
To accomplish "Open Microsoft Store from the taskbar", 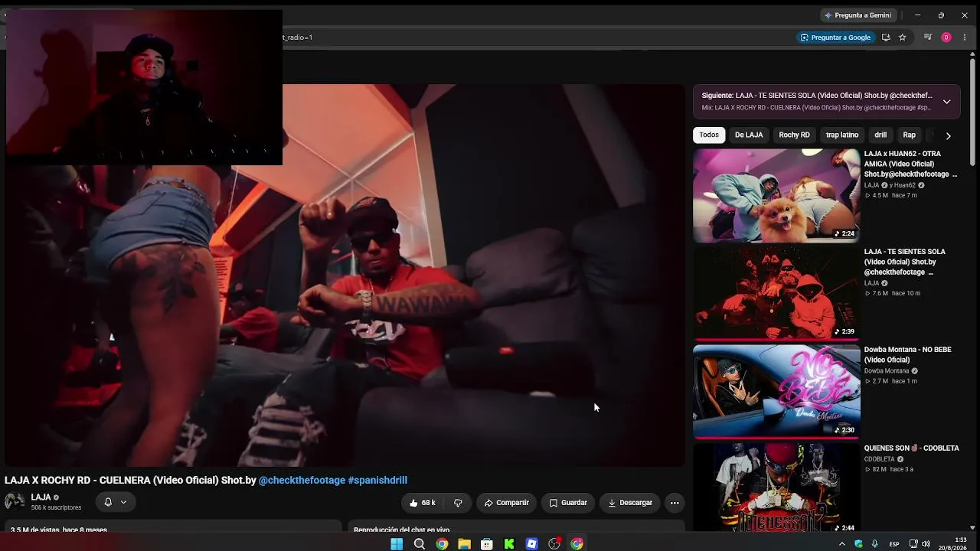I will point(486,544).
